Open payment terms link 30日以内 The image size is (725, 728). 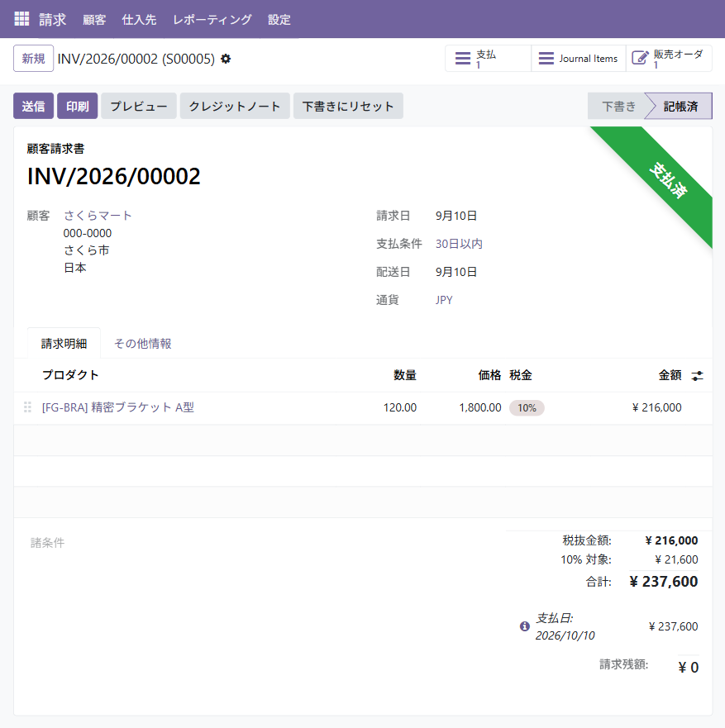tap(459, 244)
